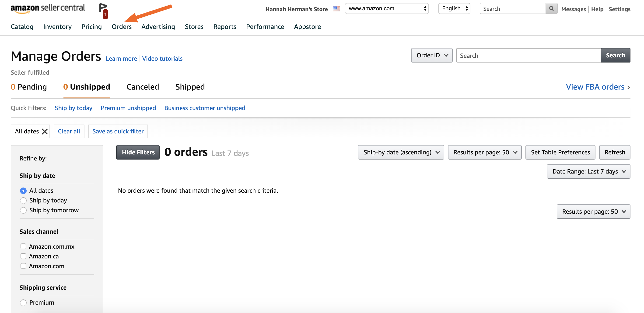Check the Amazon.com.mx sales channel

(x=23, y=247)
